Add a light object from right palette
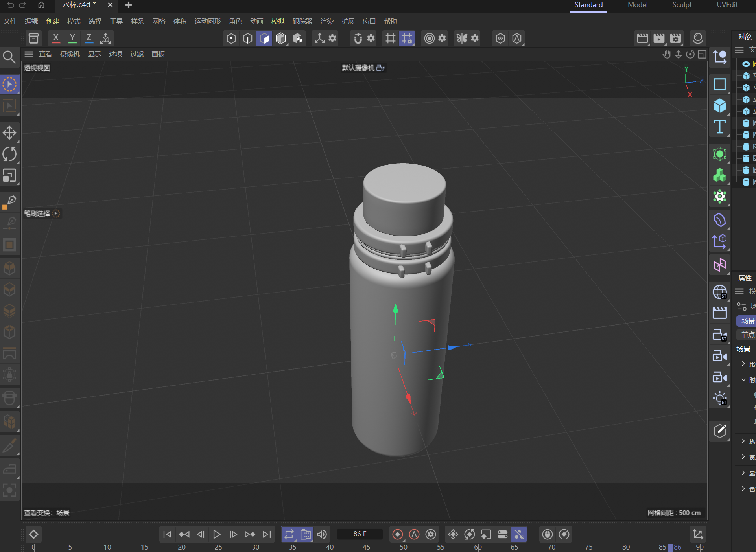Image resolution: width=756 pixels, height=552 pixels. (719, 399)
